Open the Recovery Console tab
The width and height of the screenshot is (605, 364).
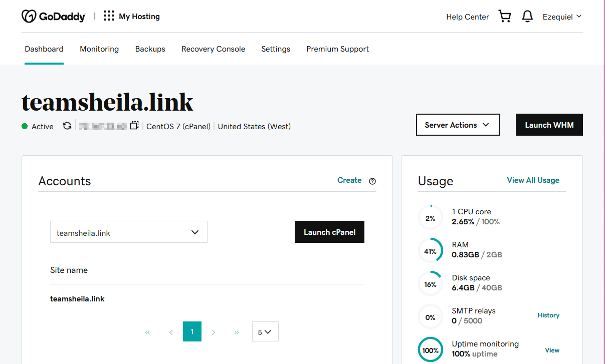(214, 49)
